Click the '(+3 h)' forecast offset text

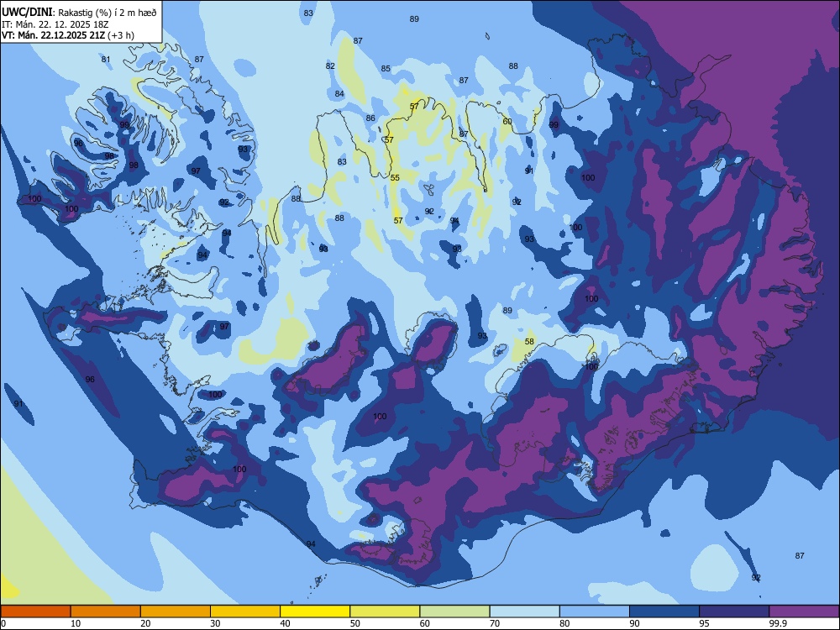(120, 35)
